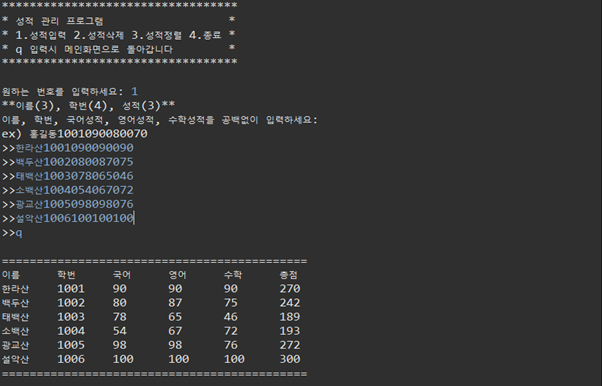Click total score '272' in 광교산 row
Viewport: 602px width, 386px height.
[290, 345]
